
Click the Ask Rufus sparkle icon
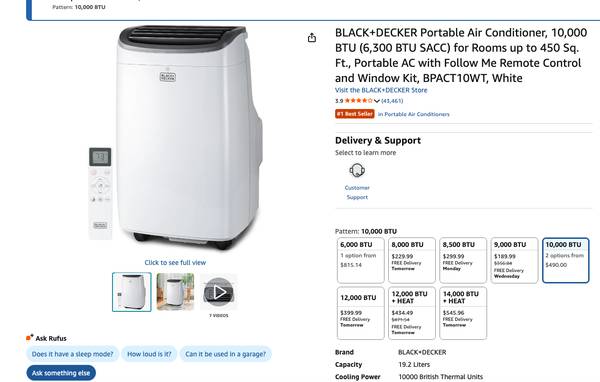click(30, 337)
